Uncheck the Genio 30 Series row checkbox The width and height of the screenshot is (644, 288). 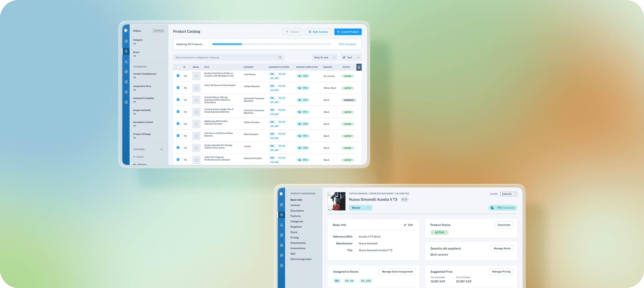[178, 88]
